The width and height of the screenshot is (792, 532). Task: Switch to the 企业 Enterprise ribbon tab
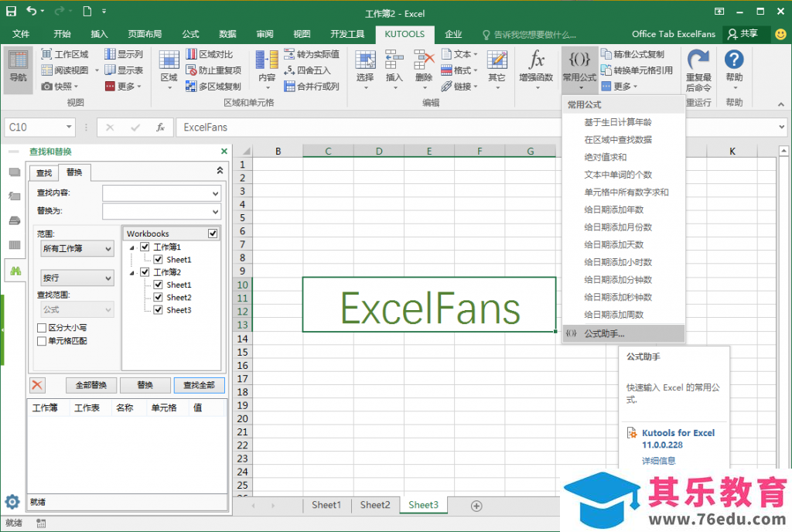pyautogui.click(x=453, y=34)
